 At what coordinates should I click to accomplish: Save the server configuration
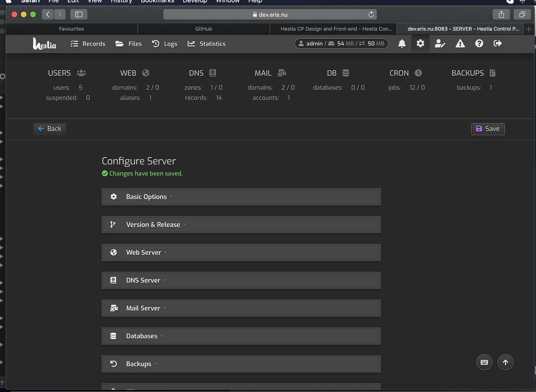tap(488, 129)
